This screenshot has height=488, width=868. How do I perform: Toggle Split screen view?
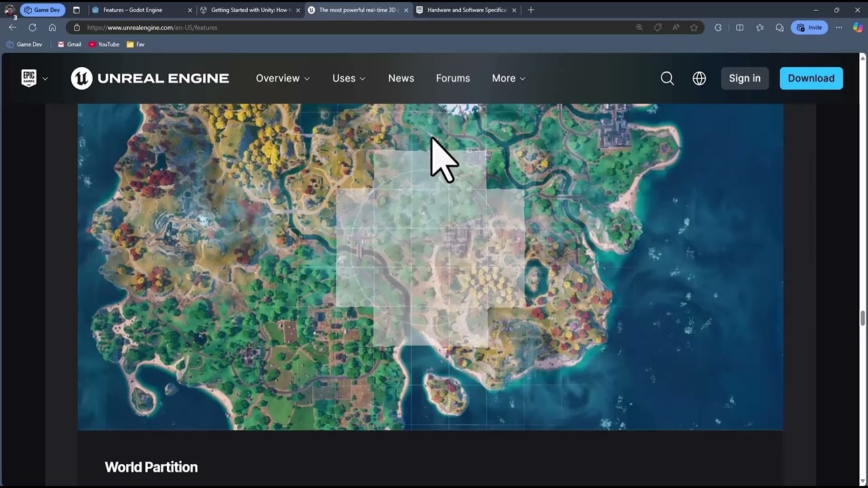(x=740, y=28)
